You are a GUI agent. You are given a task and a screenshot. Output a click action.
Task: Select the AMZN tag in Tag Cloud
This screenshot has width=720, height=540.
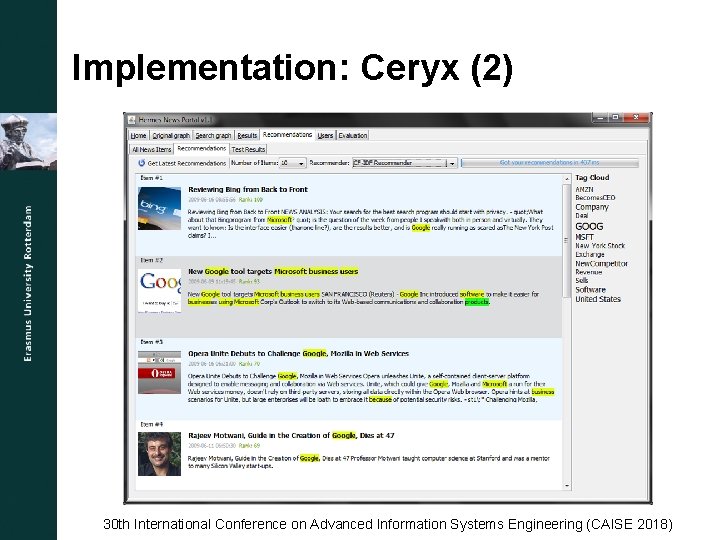coord(584,189)
